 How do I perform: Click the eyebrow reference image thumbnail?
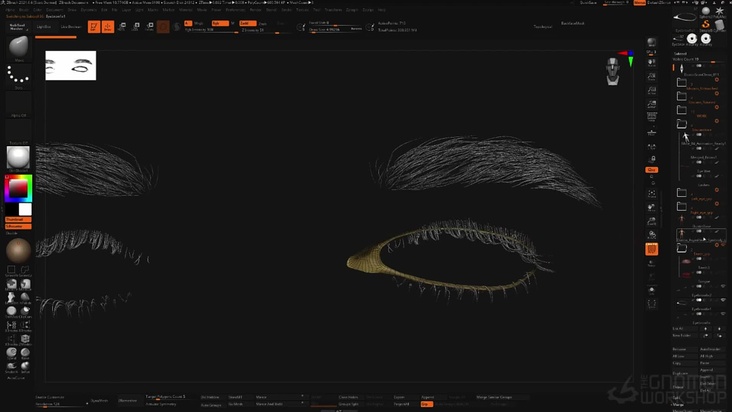point(71,65)
